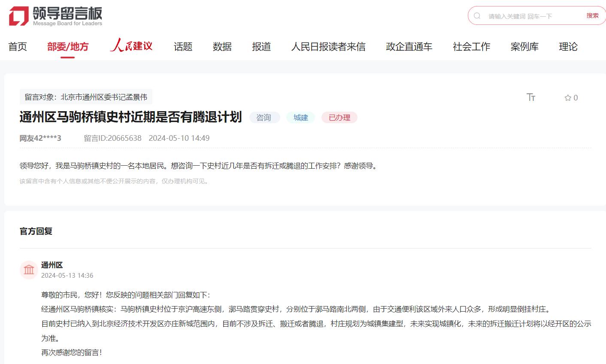Click the magnifier search icon

tap(477, 16)
